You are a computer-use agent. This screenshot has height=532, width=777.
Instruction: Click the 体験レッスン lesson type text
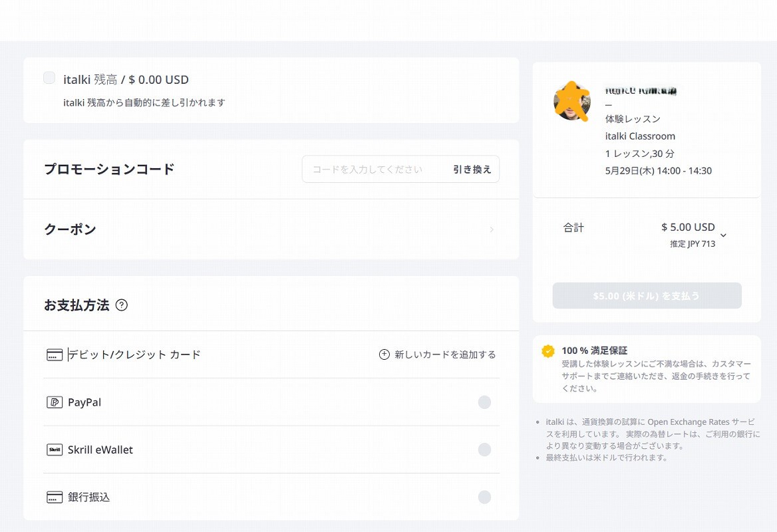point(633,119)
